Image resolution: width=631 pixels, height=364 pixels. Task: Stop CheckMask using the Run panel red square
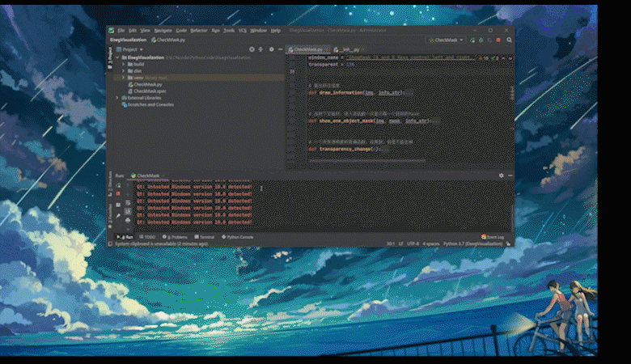tap(118, 194)
